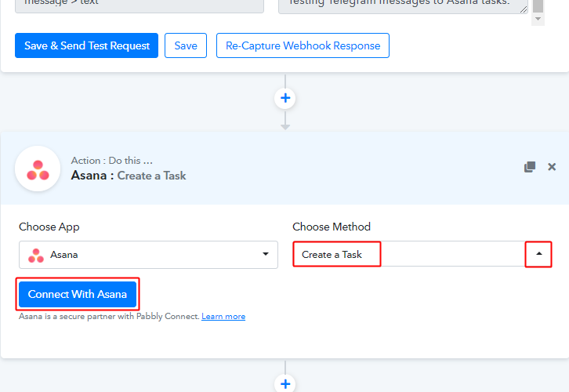Viewport: 569px width, 392px height.
Task: Click the 'Action : Do this ...' label
Action: [x=112, y=161]
